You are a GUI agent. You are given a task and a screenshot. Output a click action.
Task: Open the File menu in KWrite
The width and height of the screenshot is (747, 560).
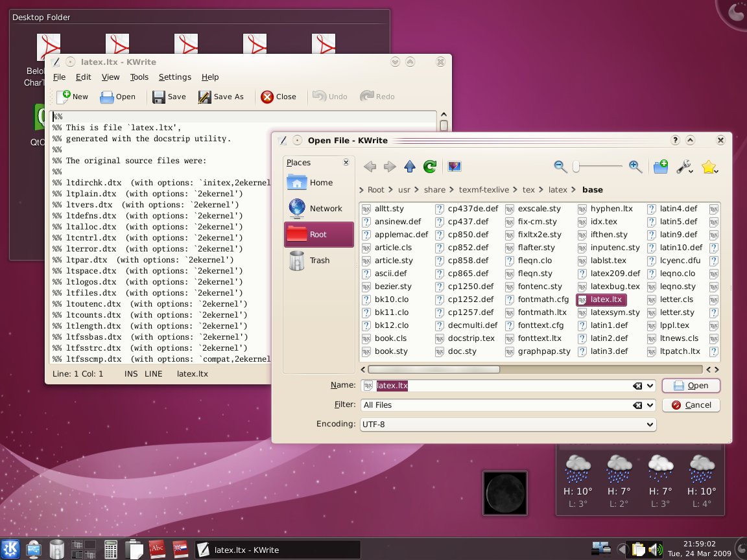pyautogui.click(x=60, y=77)
